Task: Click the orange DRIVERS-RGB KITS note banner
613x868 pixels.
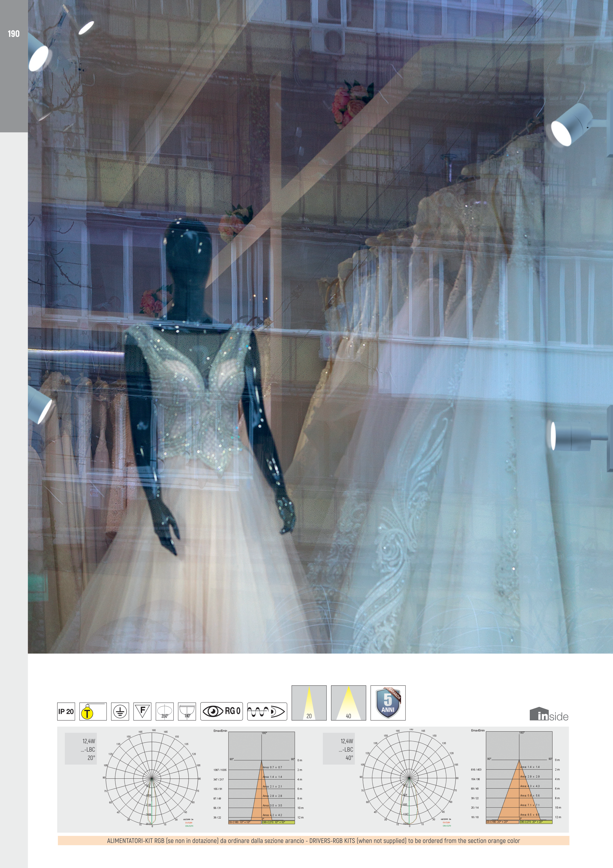Action: (313, 841)
